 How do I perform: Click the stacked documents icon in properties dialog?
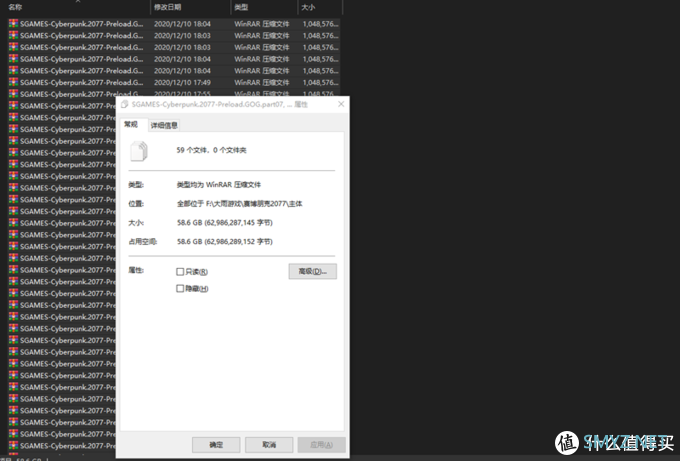click(140, 151)
